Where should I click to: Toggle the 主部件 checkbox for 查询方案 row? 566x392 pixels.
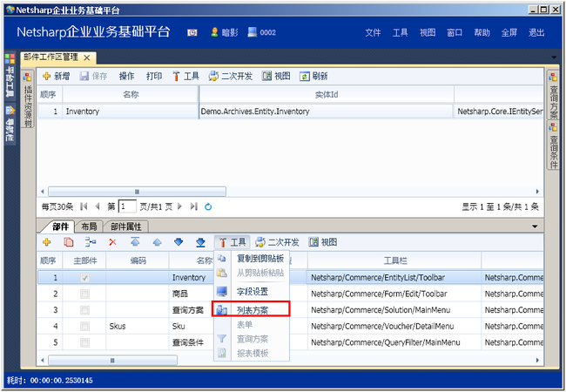[84, 310]
